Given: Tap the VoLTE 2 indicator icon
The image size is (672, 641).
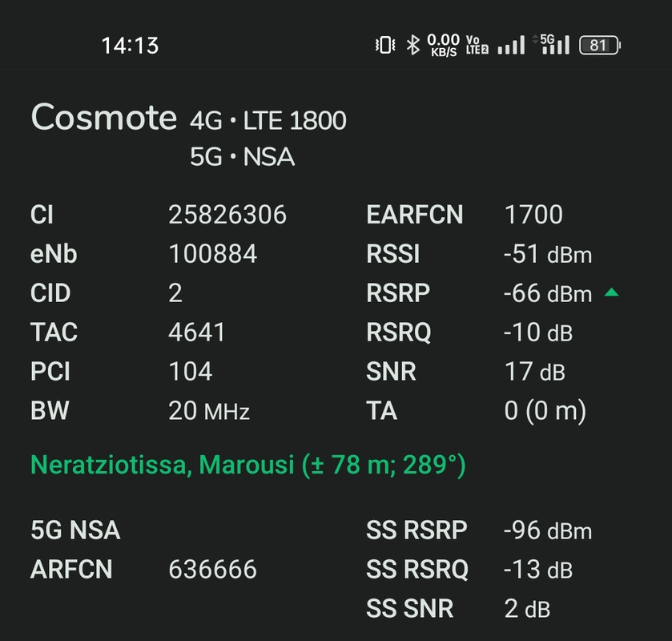Looking at the screenshot, I should tap(477, 45).
